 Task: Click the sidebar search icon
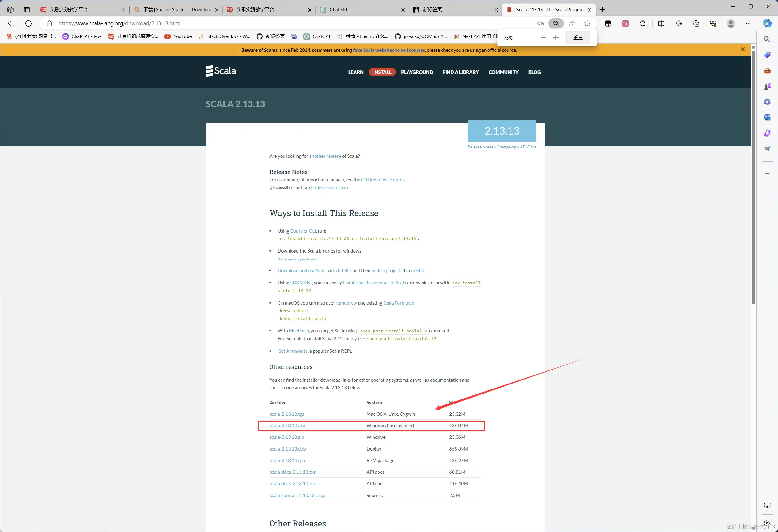point(767,40)
